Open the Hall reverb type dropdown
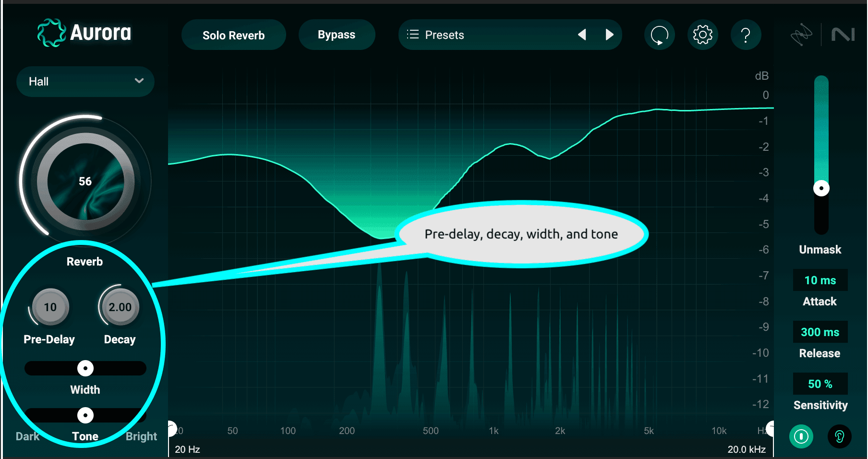This screenshot has width=868, height=459. coord(85,82)
